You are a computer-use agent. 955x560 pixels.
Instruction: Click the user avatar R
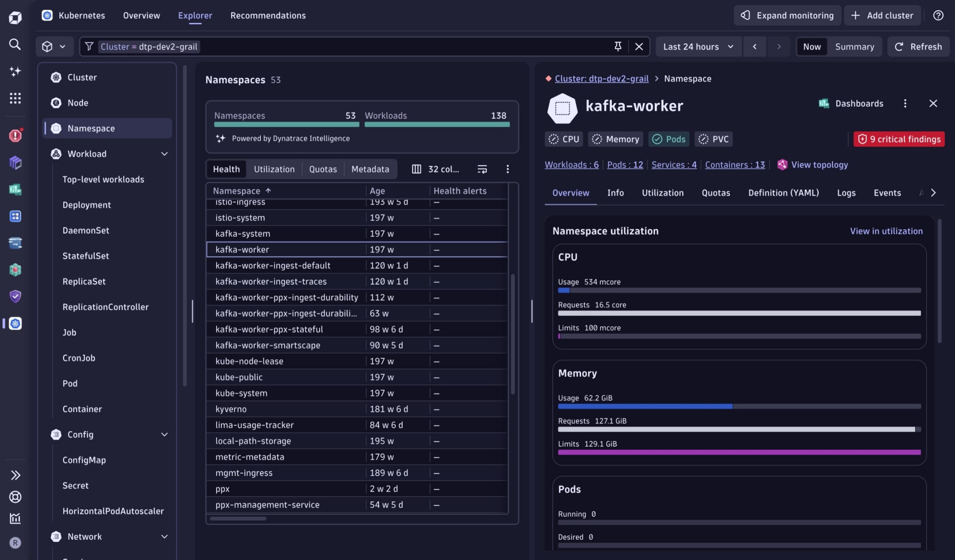pos(15,543)
